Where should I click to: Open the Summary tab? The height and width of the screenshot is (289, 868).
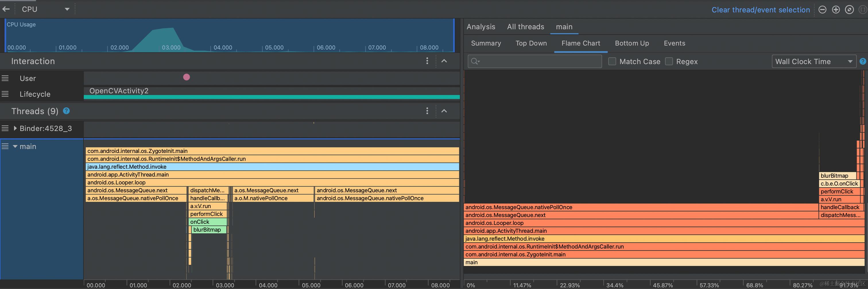coord(486,43)
